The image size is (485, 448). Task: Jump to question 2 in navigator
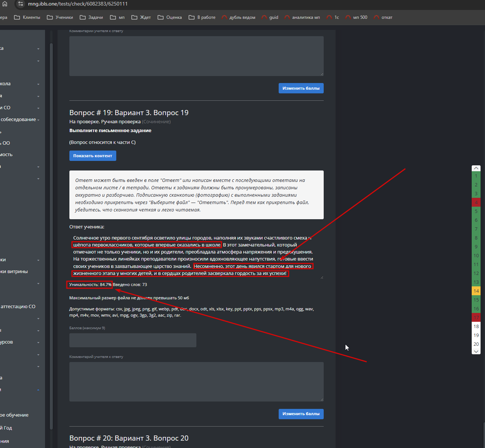pyautogui.click(x=476, y=185)
